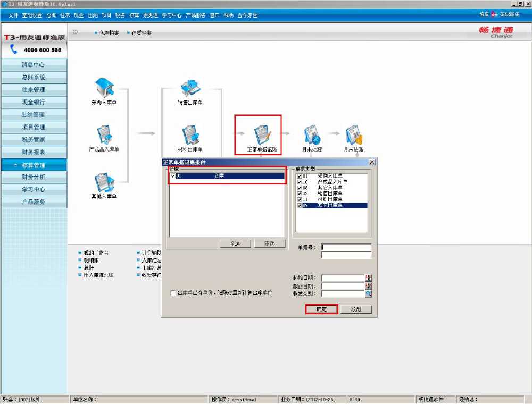Image resolution: width=532 pixels, height=404 pixels.
Task: Select 消息中心 in the sidebar
Action: (x=34, y=65)
